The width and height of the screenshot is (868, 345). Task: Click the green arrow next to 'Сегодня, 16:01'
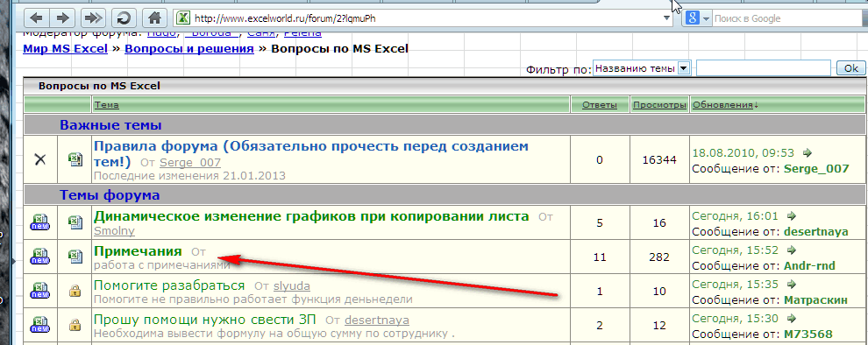(x=791, y=216)
